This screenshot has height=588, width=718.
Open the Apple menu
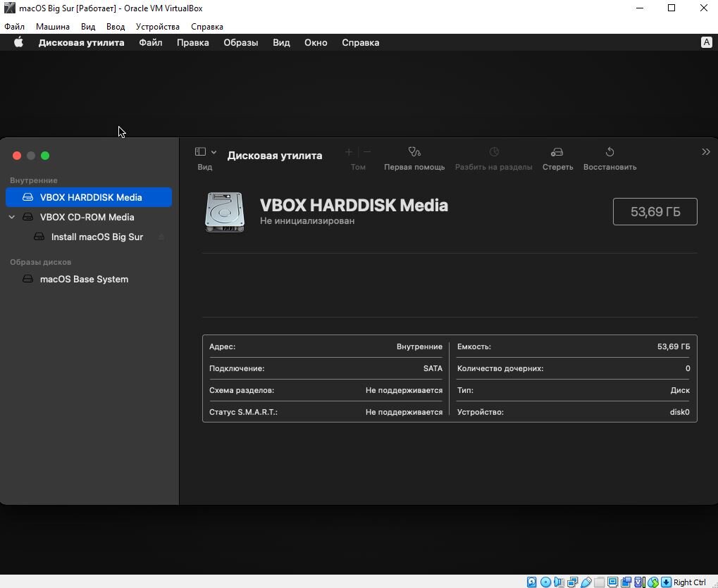pyautogui.click(x=18, y=42)
